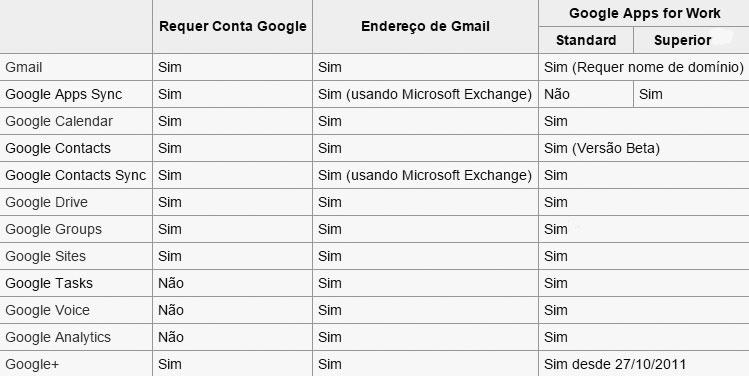Image resolution: width=749 pixels, height=376 pixels.
Task: Select the 'Sim (Versão Beta)' cell
Action: tap(601, 149)
